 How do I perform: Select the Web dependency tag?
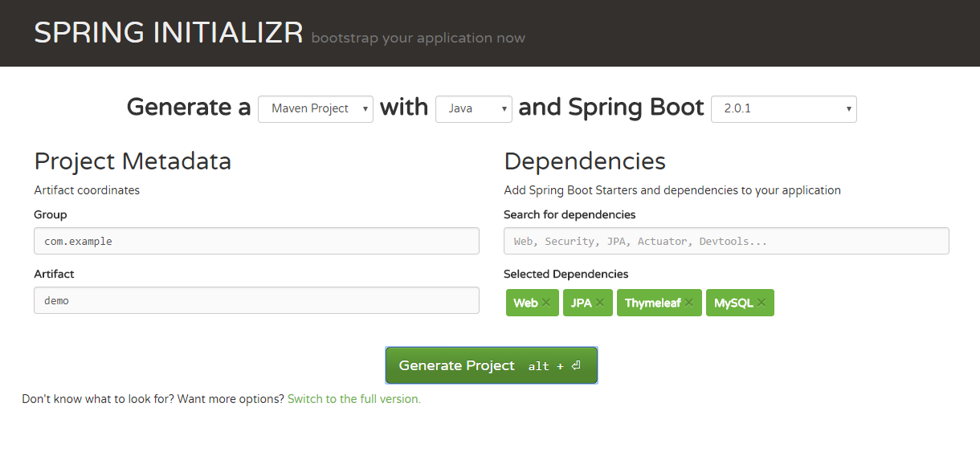[x=532, y=303]
